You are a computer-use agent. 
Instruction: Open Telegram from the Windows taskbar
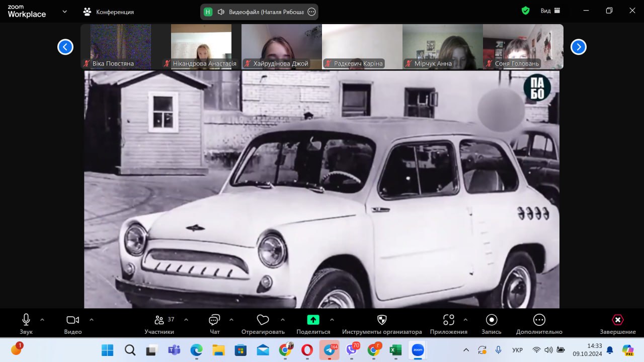pyautogui.click(x=330, y=350)
